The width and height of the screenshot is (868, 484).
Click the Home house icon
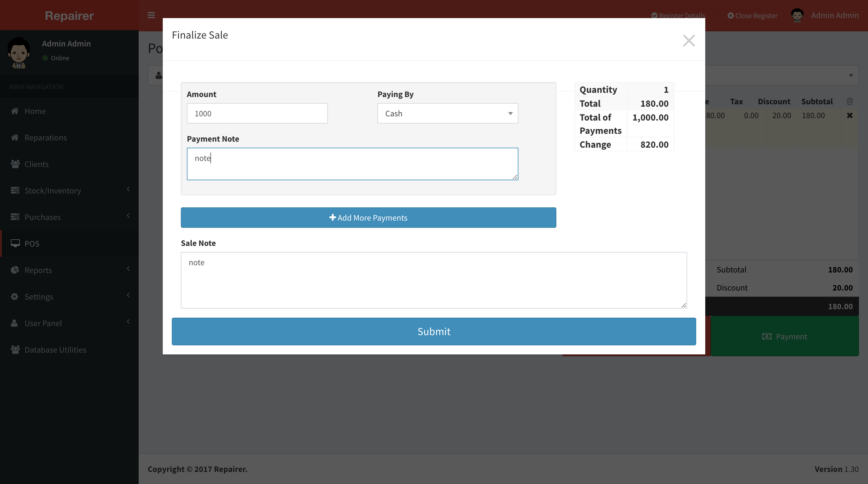[x=14, y=111]
